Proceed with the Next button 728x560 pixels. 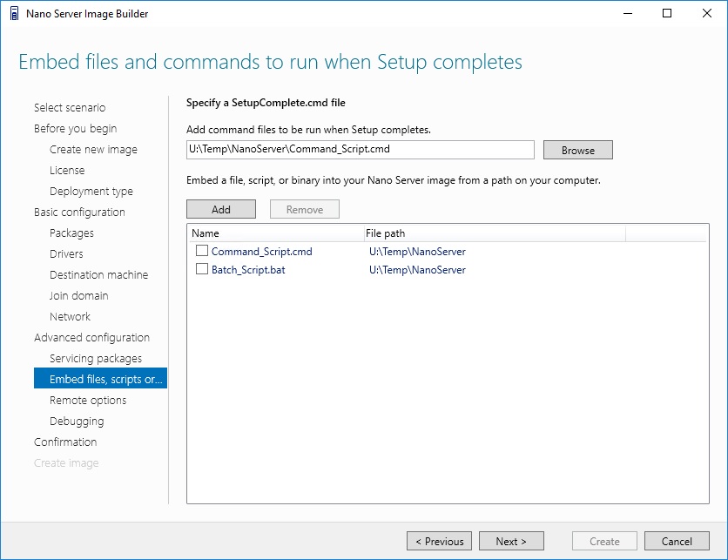(511, 541)
